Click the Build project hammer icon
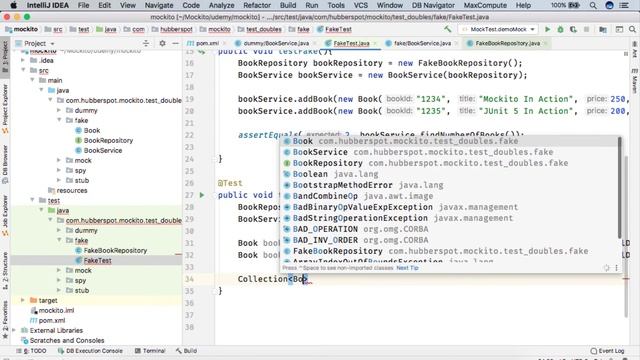 (x=448, y=29)
